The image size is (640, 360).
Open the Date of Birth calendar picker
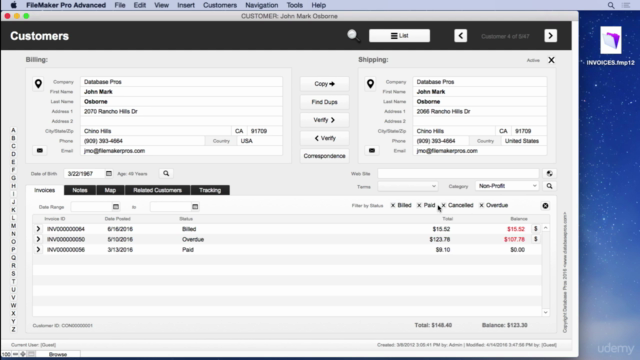(x=109, y=173)
